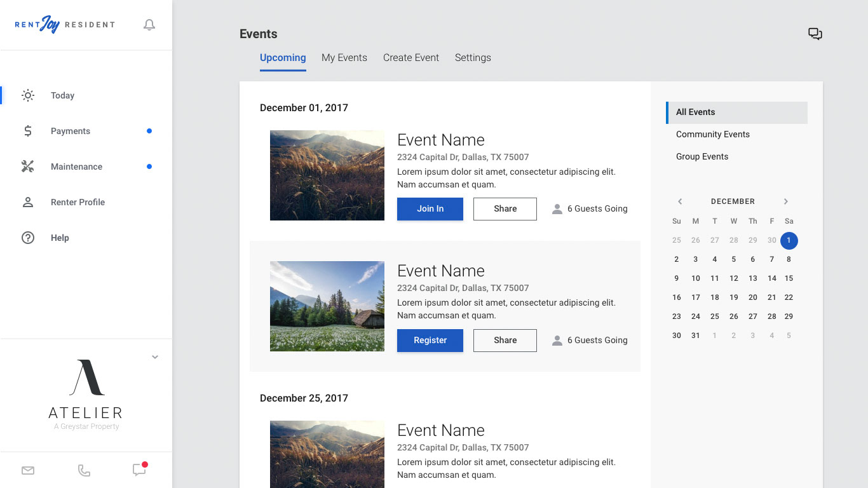This screenshot has height=488, width=868.
Task: Click guest icon beside Register event
Action: point(557,340)
